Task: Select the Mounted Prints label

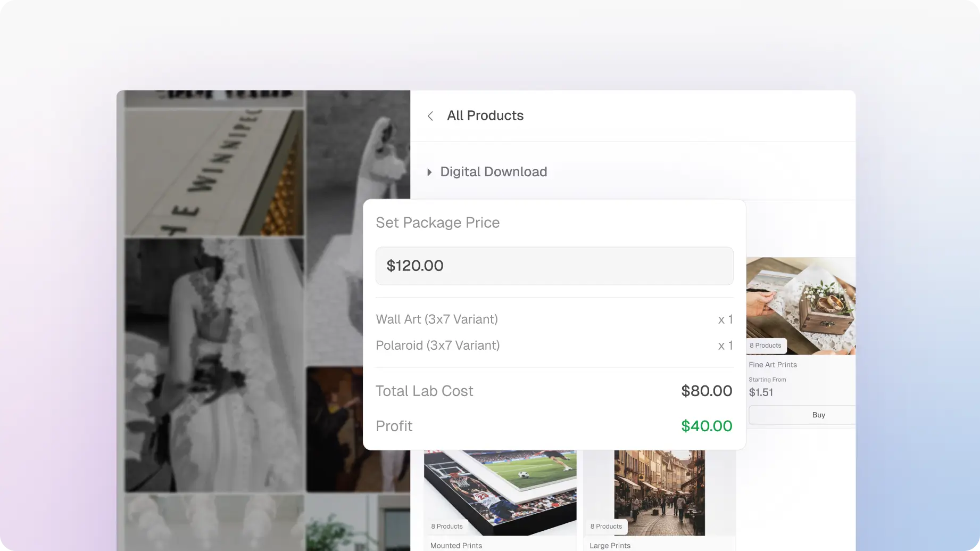Action: click(x=456, y=546)
